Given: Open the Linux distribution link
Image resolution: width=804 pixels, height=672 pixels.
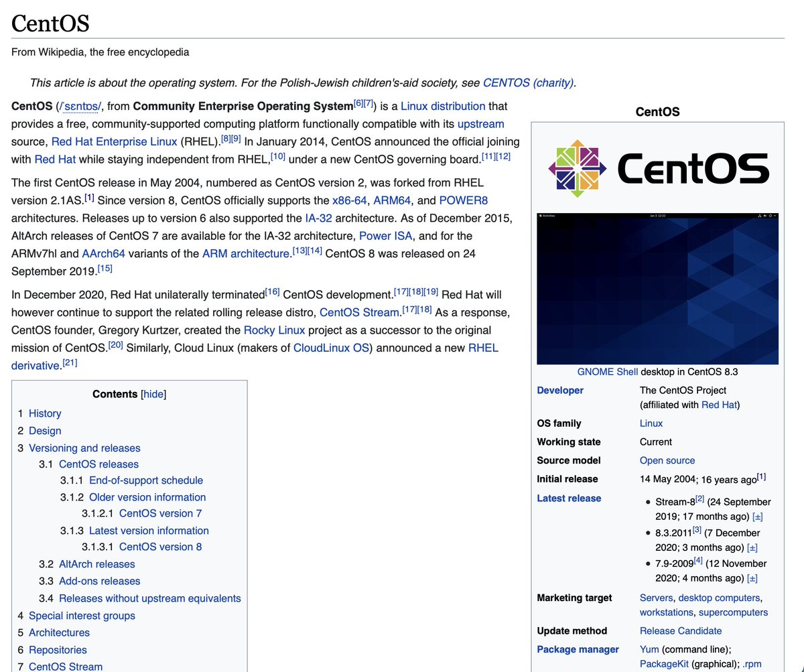Looking at the screenshot, I should click(443, 106).
